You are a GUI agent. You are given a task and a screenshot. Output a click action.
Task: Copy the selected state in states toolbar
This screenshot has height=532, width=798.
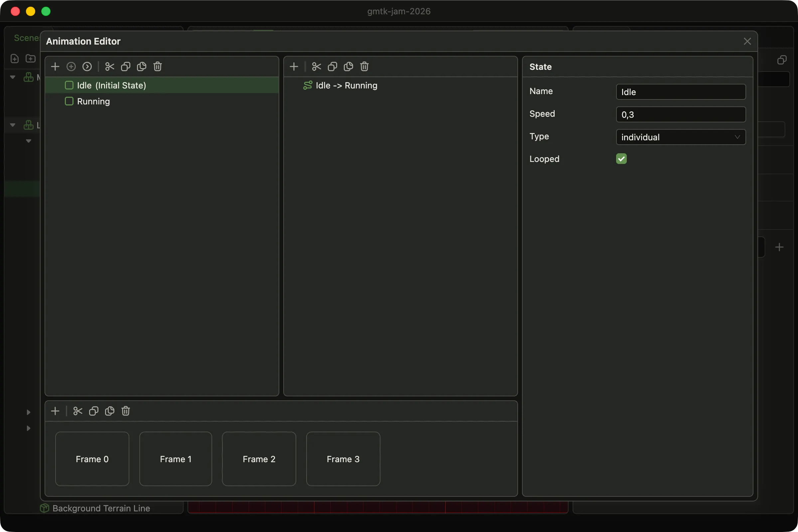(x=126, y=66)
